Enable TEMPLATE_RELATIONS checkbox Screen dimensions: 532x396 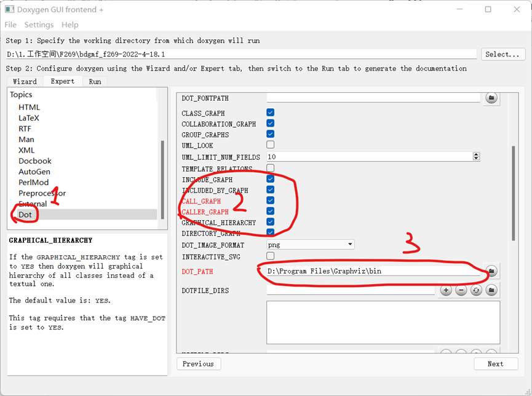coord(271,168)
